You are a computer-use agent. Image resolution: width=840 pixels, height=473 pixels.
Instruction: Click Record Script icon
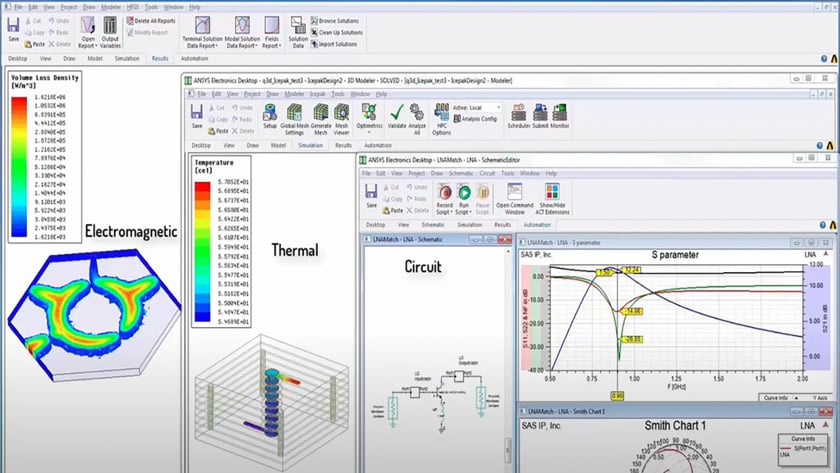click(444, 199)
